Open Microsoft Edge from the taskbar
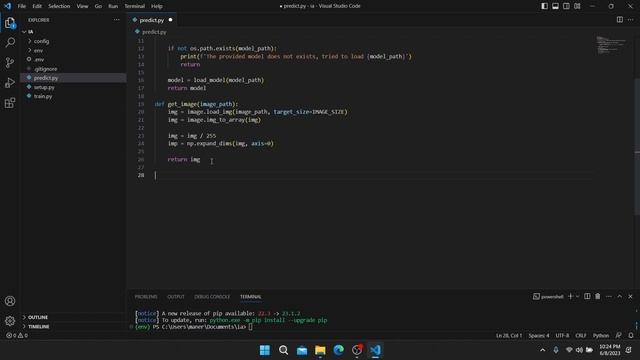 click(338, 350)
